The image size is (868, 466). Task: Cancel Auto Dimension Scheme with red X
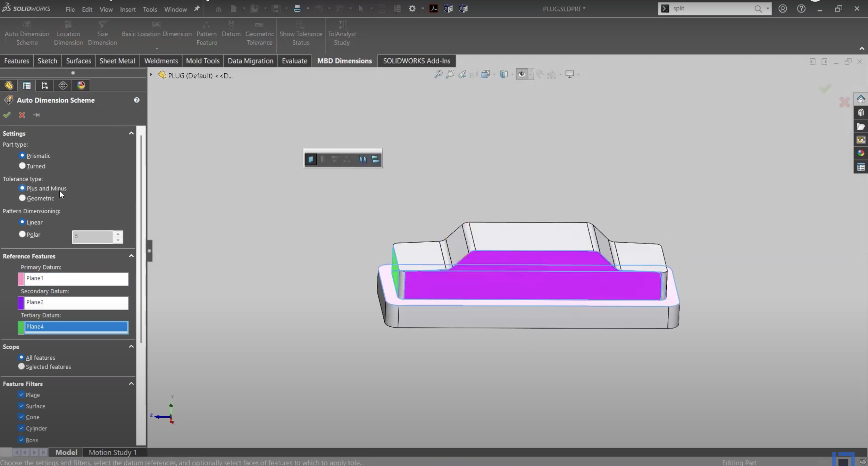[x=22, y=115]
